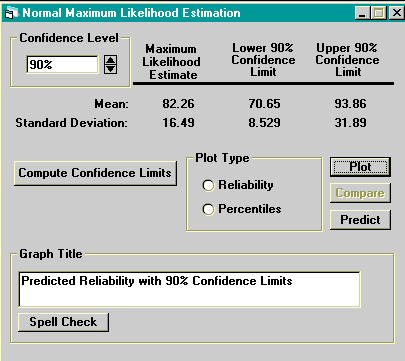Screen dimensions: 405x361
Task: Open the Predict function
Action: 360,220
